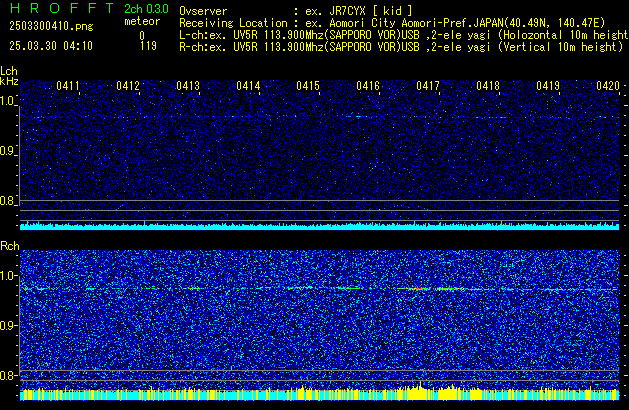Click the Receiving Location line
Viewport: 629px width, 410px height.
pyautogui.click(x=392, y=23)
